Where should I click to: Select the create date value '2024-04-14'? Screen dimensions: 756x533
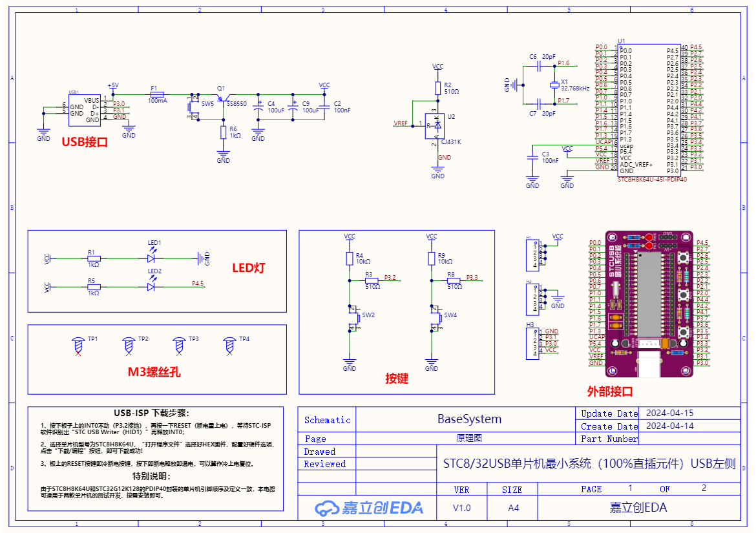click(669, 426)
